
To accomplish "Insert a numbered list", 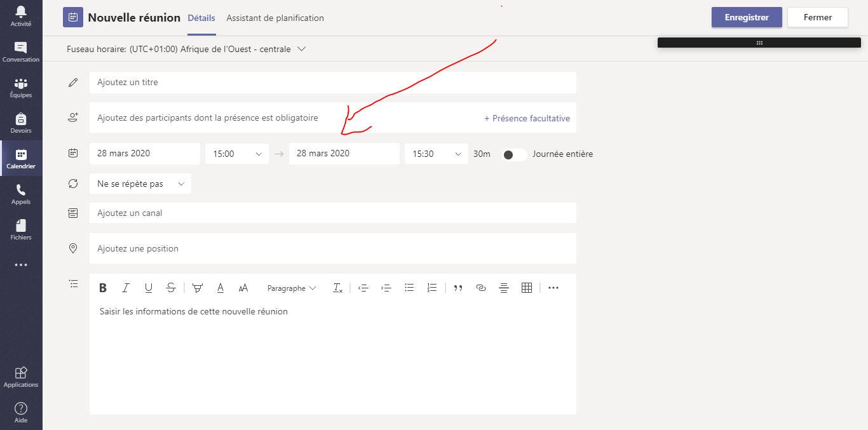I will tap(432, 288).
